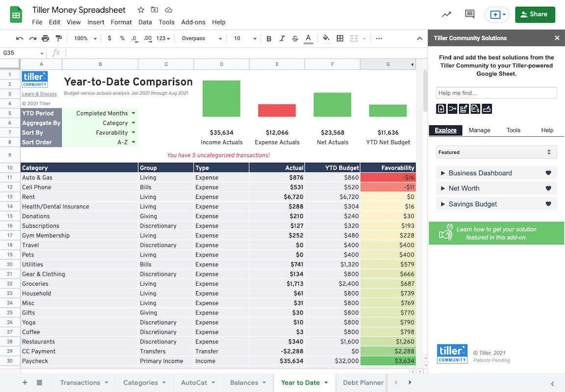Open the font size 10 dropdown
This screenshot has width=565, height=392.
point(245,38)
